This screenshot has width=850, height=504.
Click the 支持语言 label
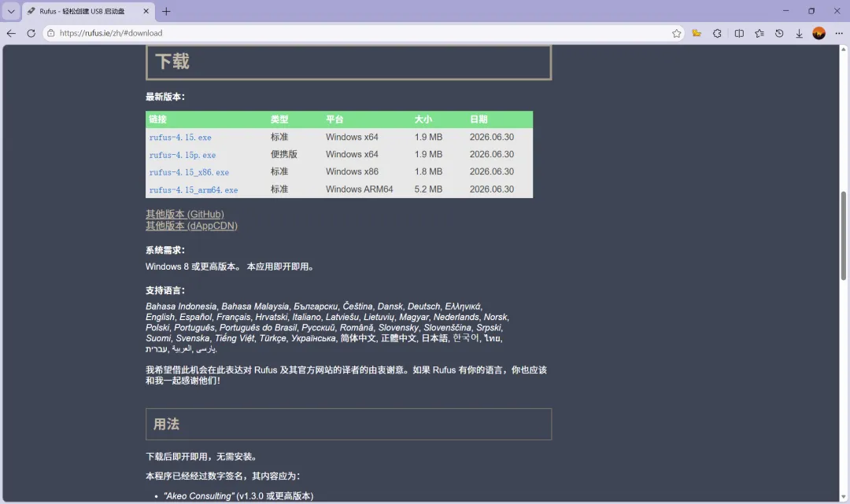click(164, 290)
